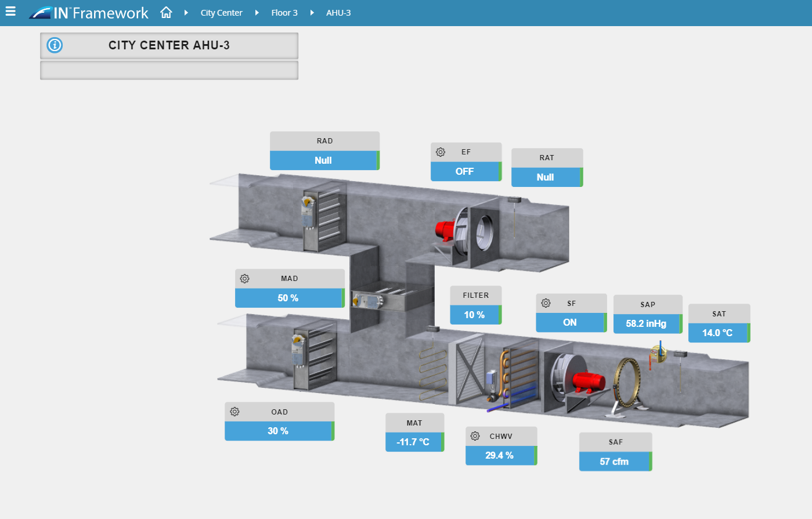Open settings gear for the SF supply fan
The width and height of the screenshot is (812, 519).
546,303
